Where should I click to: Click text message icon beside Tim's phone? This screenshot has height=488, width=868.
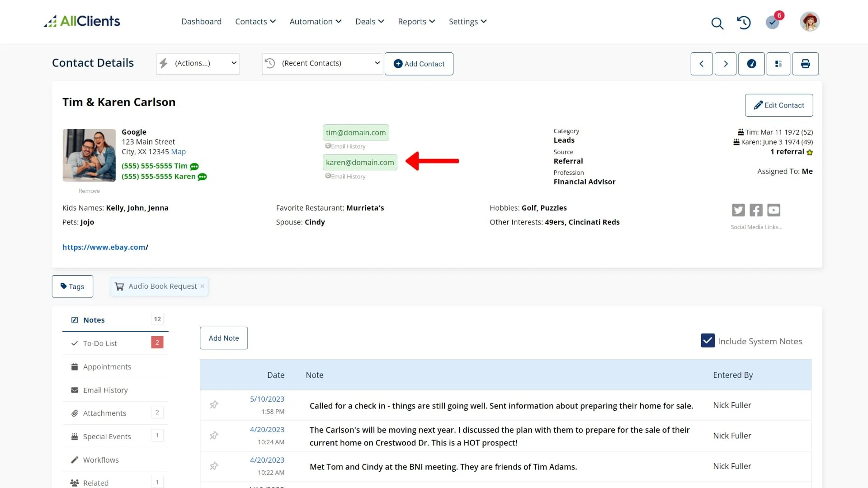194,166
